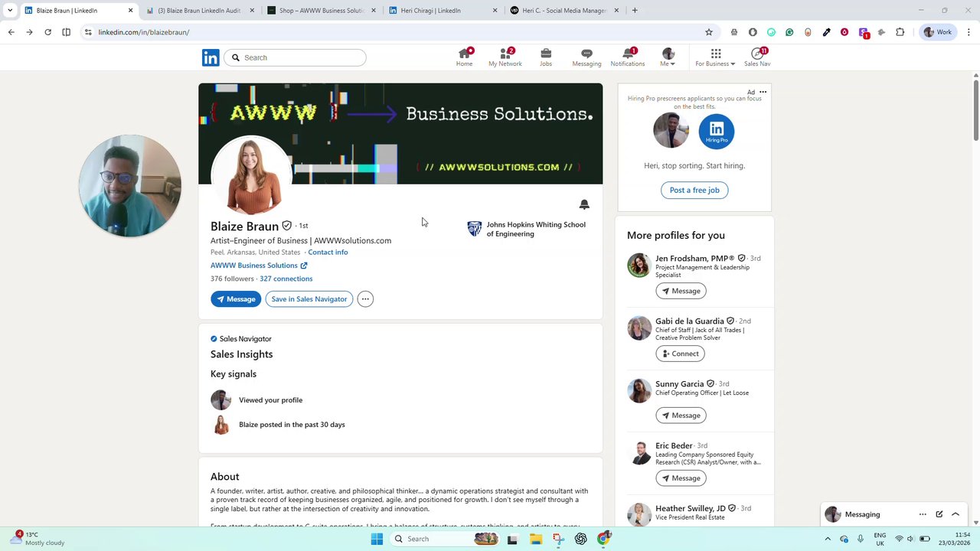Viewport: 980px width, 551px height.
Task: Bookmark this page with the star icon
Action: [709, 32]
